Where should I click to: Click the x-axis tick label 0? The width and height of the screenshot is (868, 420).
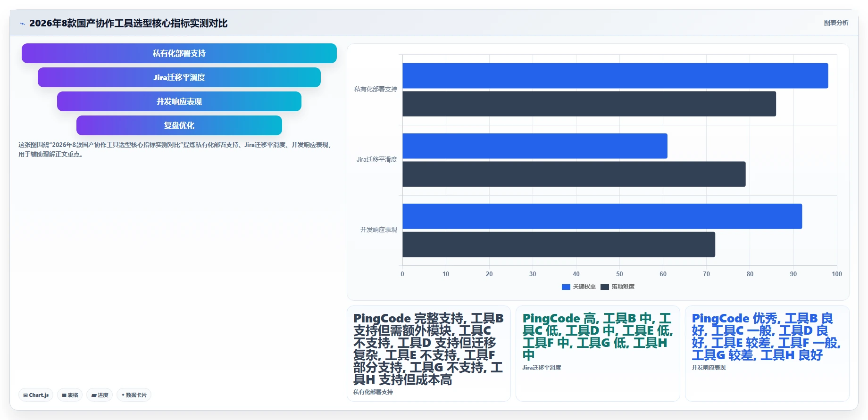tap(402, 274)
